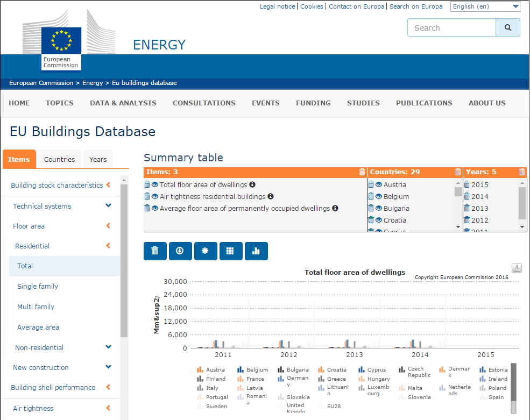Clear all items via header trash icon
Screen dimensions: 530x420
(362, 172)
